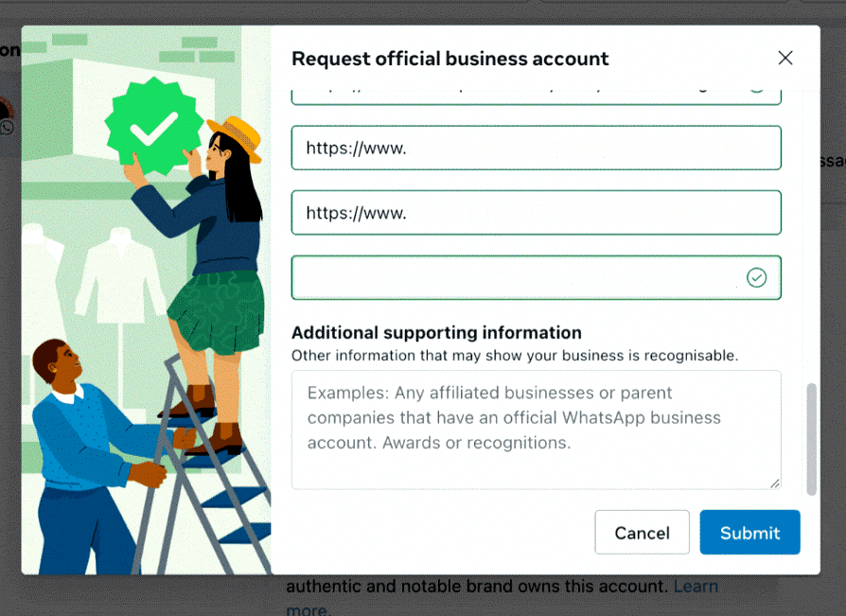The width and height of the screenshot is (846, 616).
Task: Click the dialog's vertical scrollbar thumb
Action: point(811,439)
